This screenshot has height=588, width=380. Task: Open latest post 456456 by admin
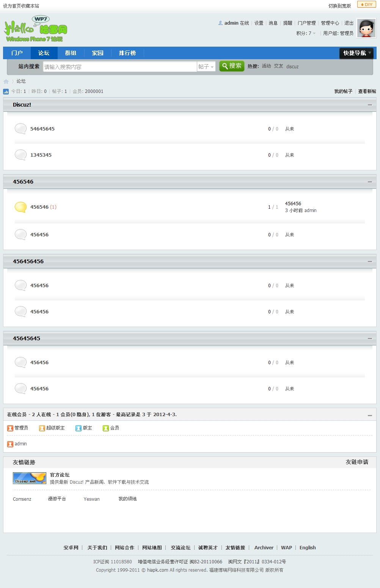[293, 204]
